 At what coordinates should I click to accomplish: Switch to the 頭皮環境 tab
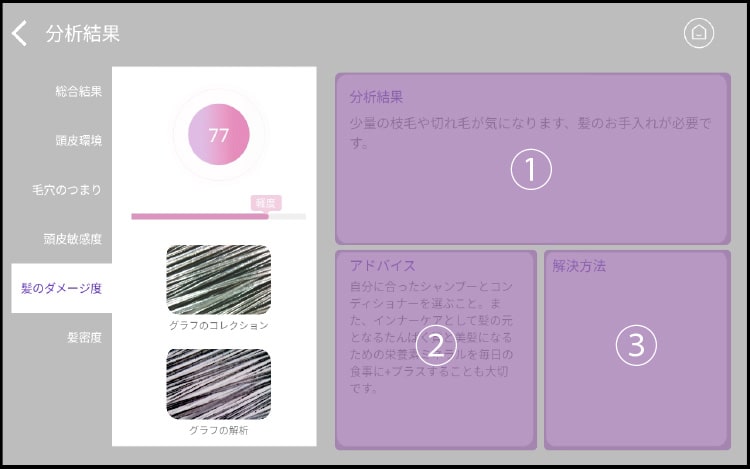pyautogui.click(x=78, y=140)
